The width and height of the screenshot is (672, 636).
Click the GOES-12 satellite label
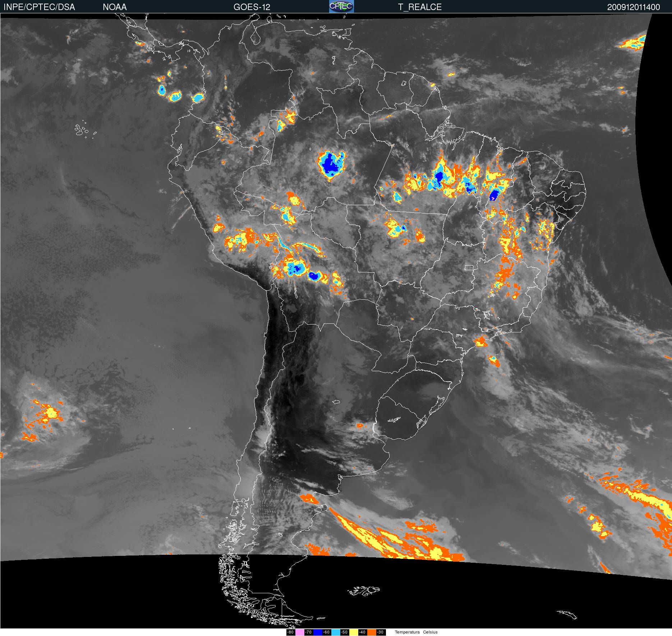tap(252, 7)
